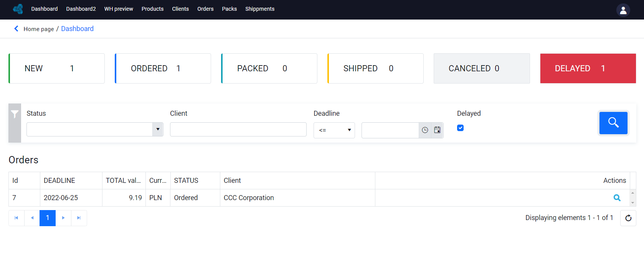Screen dimensions: 644x253
Task: Click the back chevron beside Home page
Action: (16, 28)
